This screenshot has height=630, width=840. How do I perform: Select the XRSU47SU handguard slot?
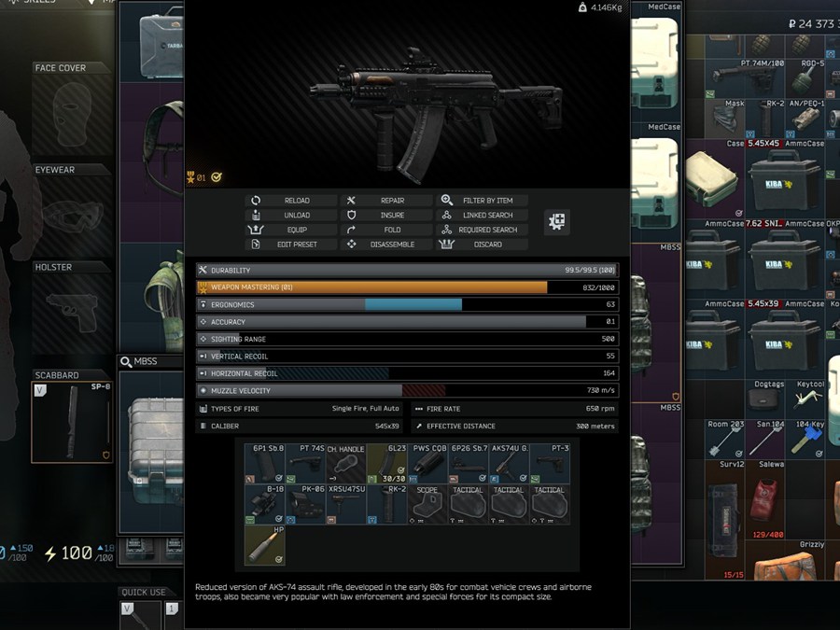click(x=346, y=504)
